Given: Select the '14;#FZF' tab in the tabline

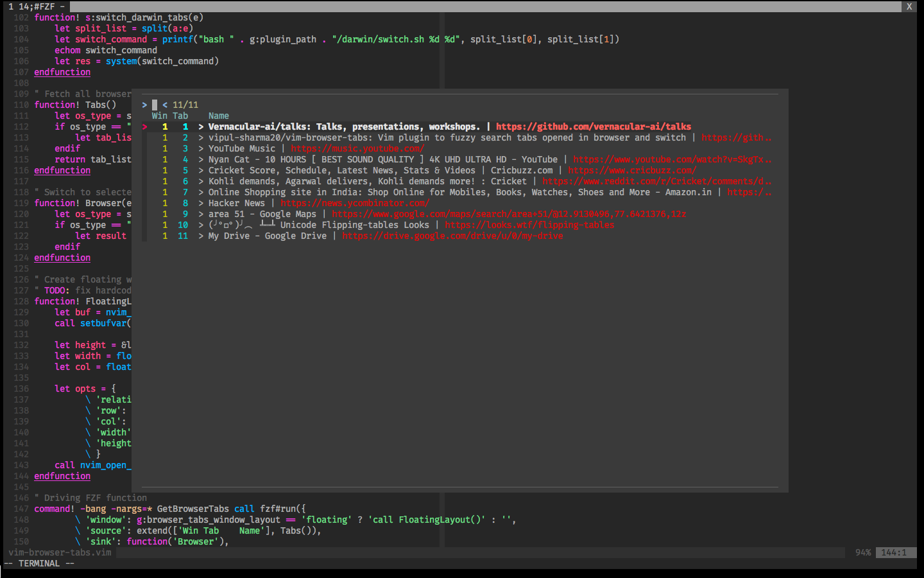Looking at the screenshot, I should click(x=35, y=6).
